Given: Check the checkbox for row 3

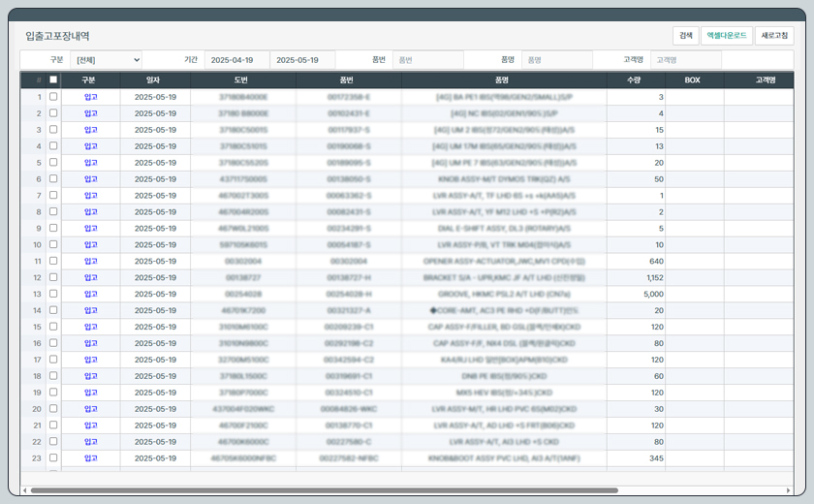Looking at the screenshot, I should pyautogui.click(x=53, y=129).
